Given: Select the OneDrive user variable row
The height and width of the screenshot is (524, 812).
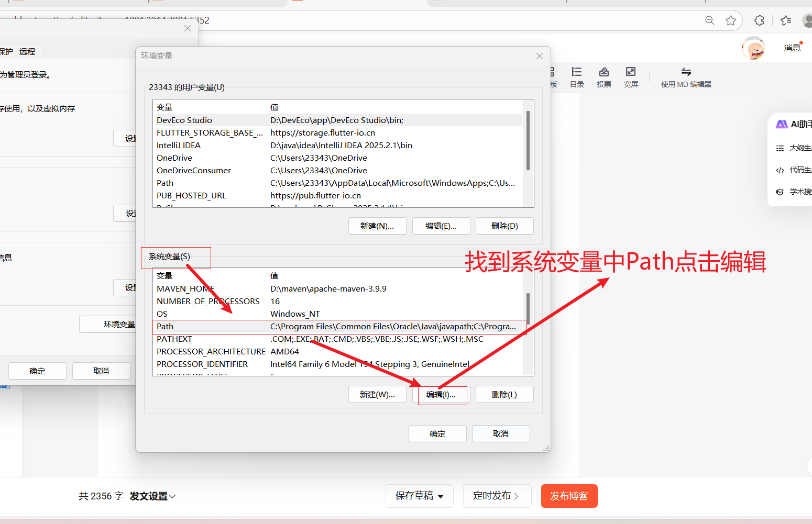Looking at the screenshot, I should click(x=338, y=158).
